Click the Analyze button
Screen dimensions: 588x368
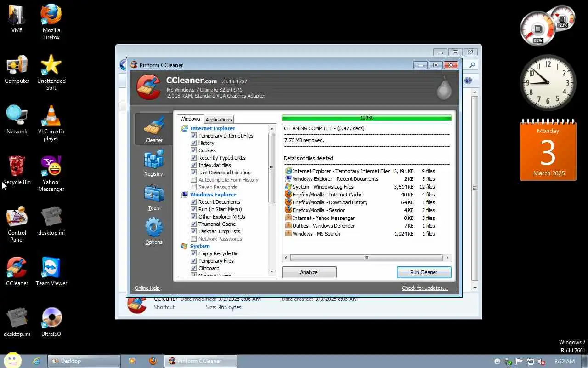click(309, 272)
